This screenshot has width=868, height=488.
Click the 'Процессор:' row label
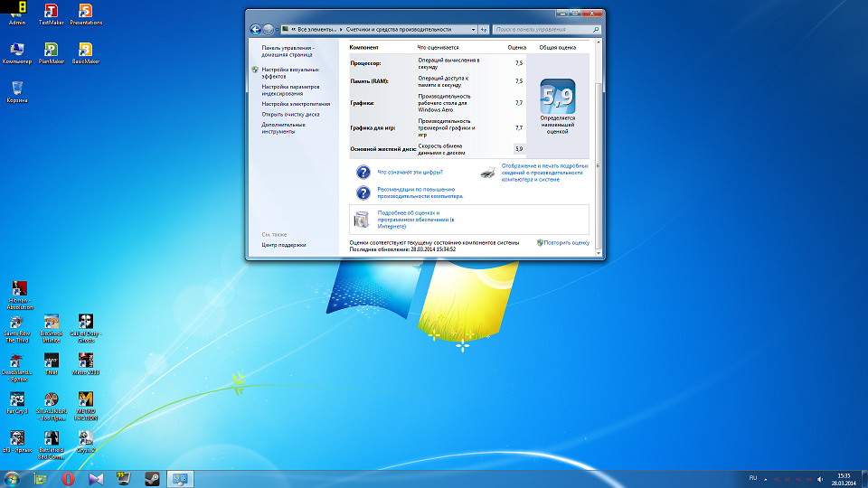[365, 63]
